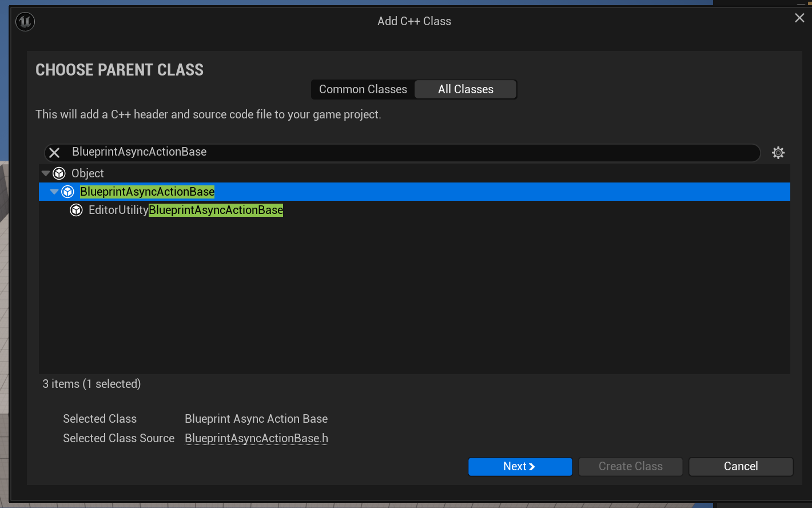
Task: Select Object in class tree
Action: tap(415, 173)
